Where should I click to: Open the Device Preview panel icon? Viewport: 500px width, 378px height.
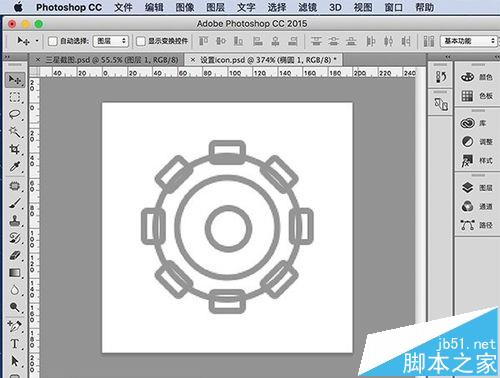[441, 105]
